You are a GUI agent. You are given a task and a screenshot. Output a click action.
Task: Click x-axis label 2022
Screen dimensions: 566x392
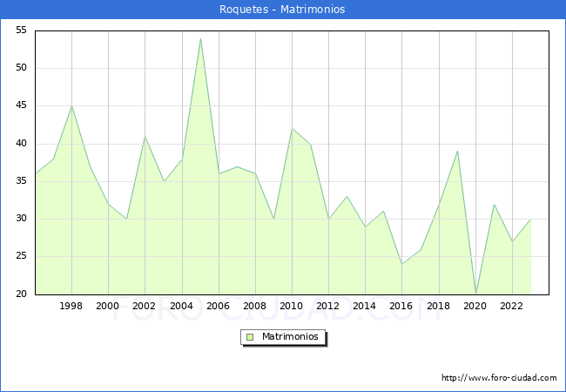511,306
